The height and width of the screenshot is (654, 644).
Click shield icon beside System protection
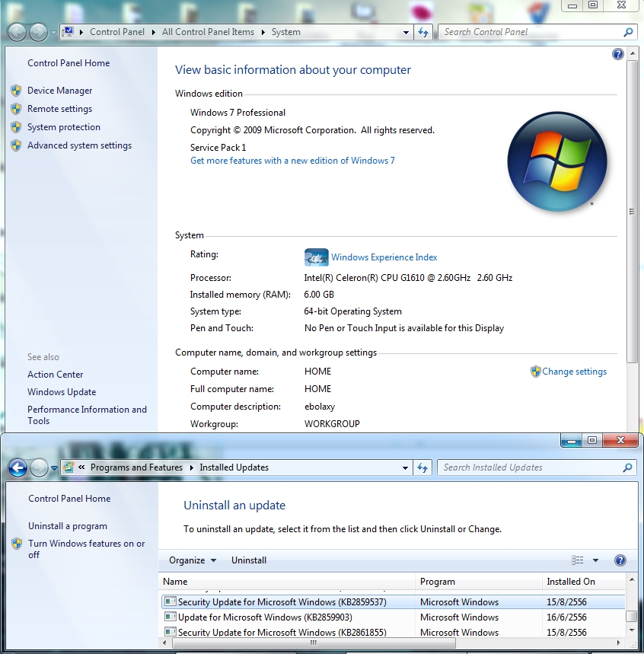pos(16,127)
